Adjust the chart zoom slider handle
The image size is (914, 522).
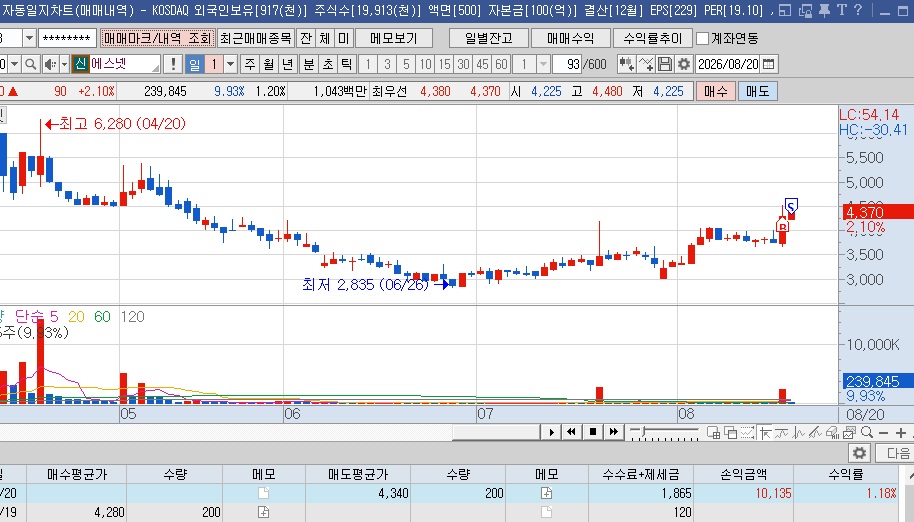tap(644, 432)
